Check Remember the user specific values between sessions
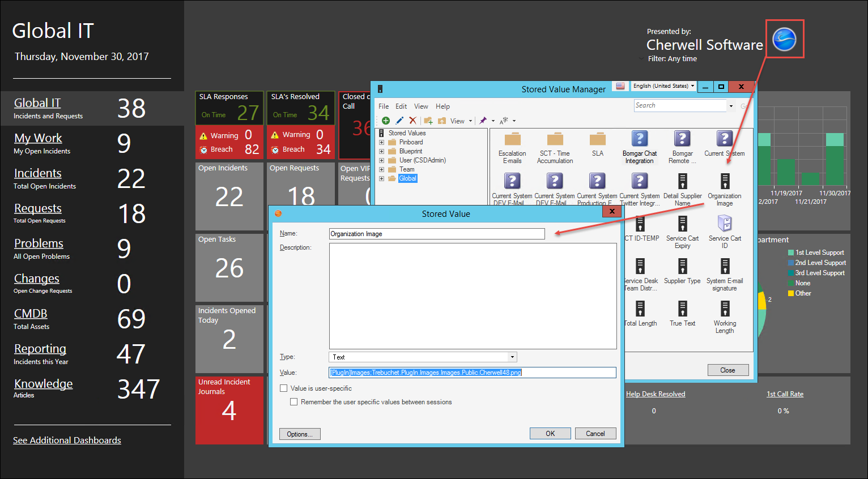 (293, 402)
